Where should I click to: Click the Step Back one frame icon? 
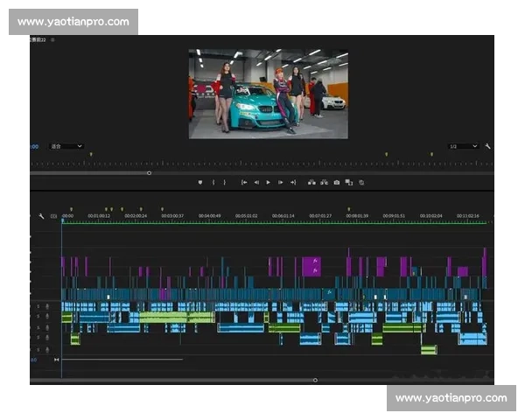pyautogui.click(x=256, y=182)
